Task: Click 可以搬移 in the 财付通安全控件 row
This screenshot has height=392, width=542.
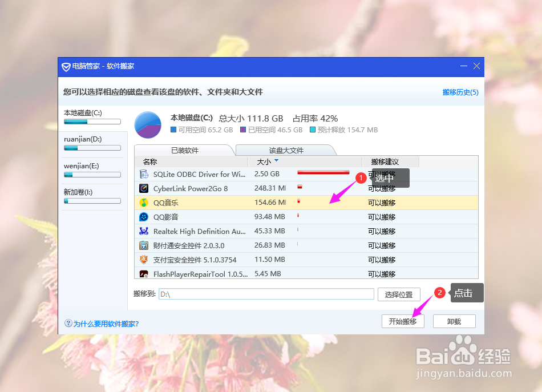Action: 382,245
